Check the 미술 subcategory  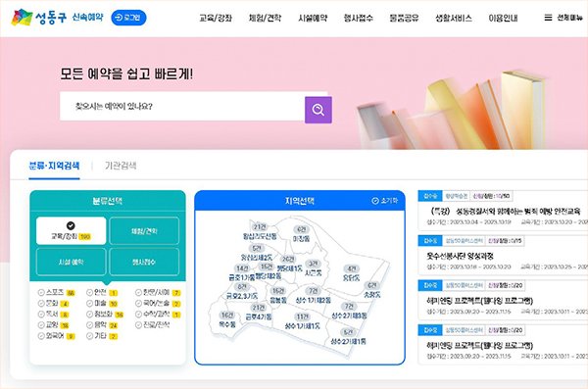click(x=102, y=303)
